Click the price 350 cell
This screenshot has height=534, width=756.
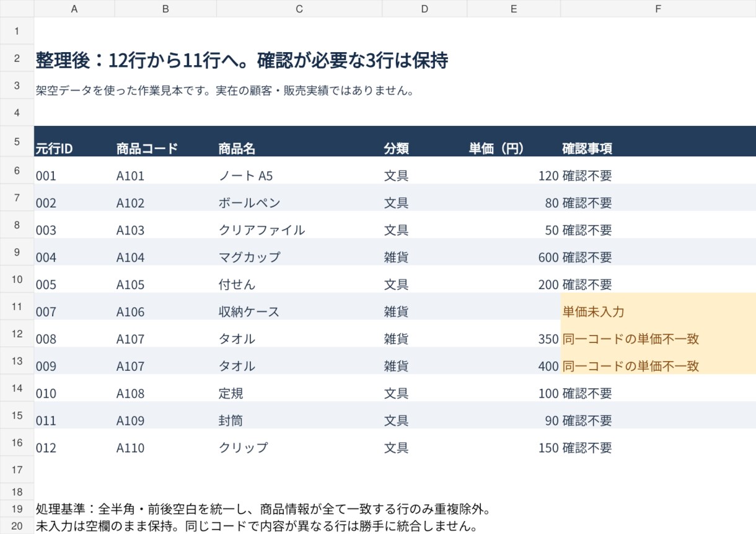point(514,334)
